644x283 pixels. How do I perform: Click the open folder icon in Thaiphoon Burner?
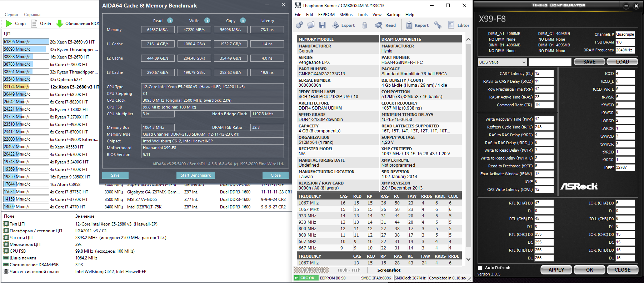click(x=311, y=25)
